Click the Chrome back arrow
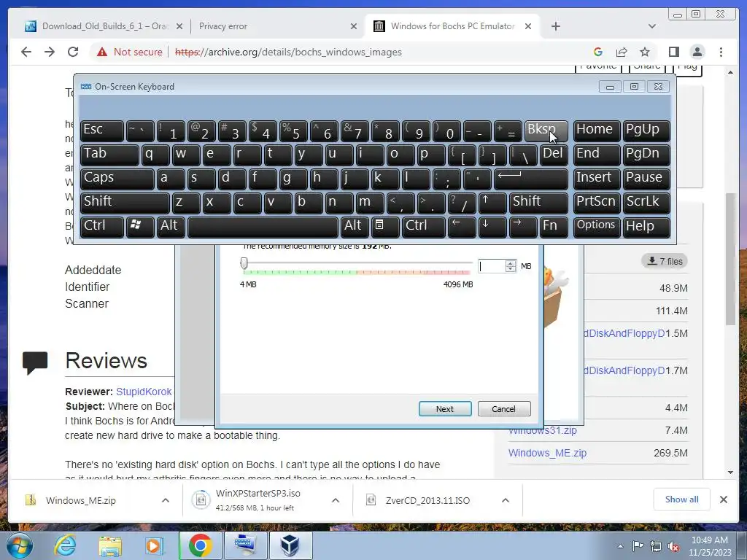This screenshot has height=560, width=747. [x=26, y=52]
